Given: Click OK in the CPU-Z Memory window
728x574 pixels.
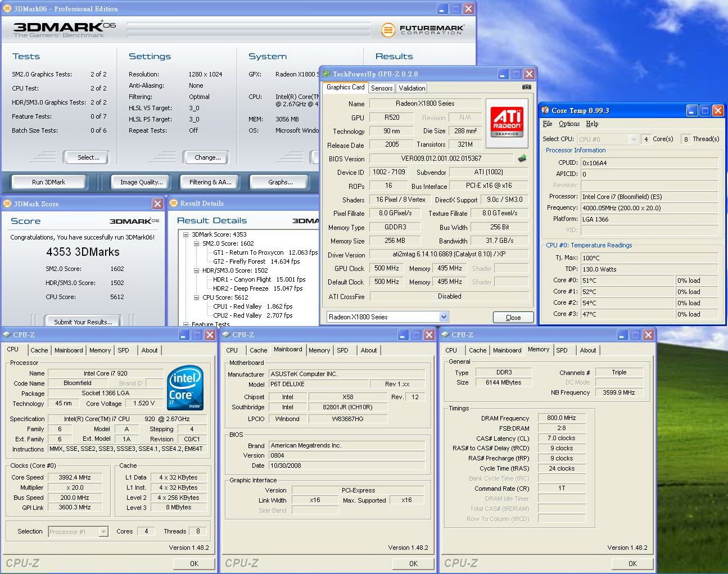Looking at the screenshot, I should (632, 563).
